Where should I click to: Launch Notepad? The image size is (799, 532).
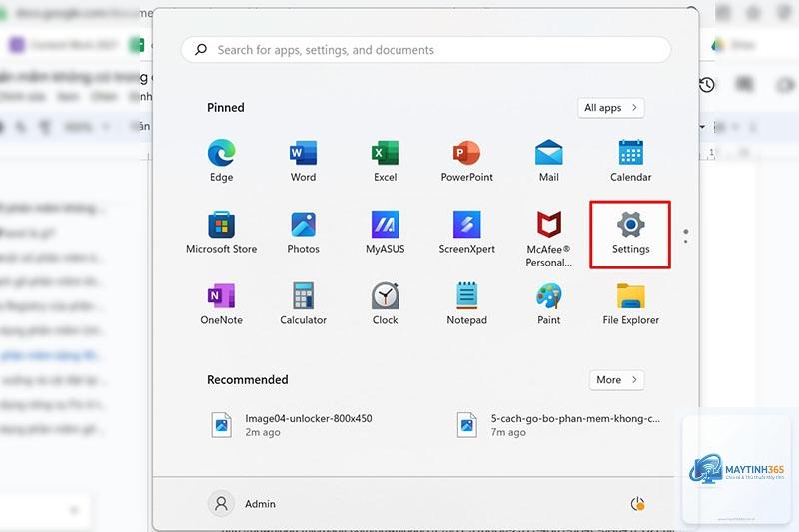point(466,303)
